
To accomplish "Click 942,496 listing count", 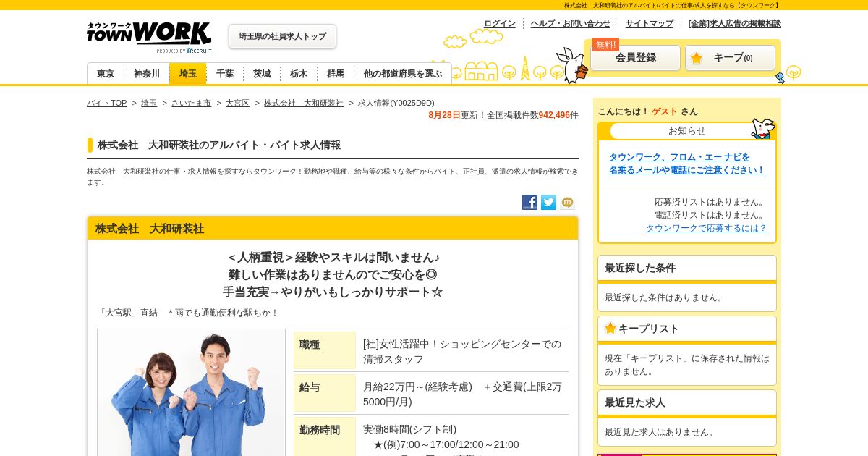I will click(554, 115).
